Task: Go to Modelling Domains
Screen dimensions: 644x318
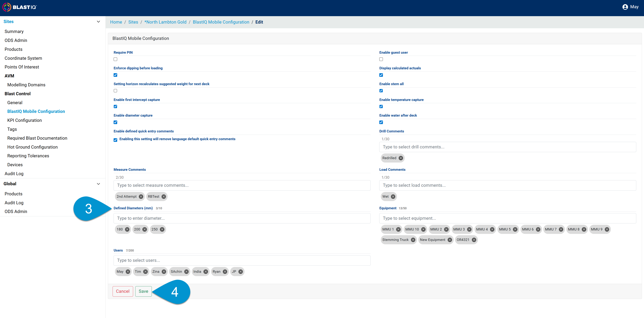Action: (26, 85)
